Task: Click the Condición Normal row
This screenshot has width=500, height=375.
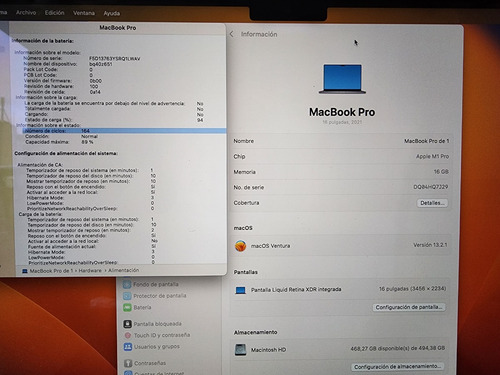Action: pyautogui.click(x=61, y=136)
